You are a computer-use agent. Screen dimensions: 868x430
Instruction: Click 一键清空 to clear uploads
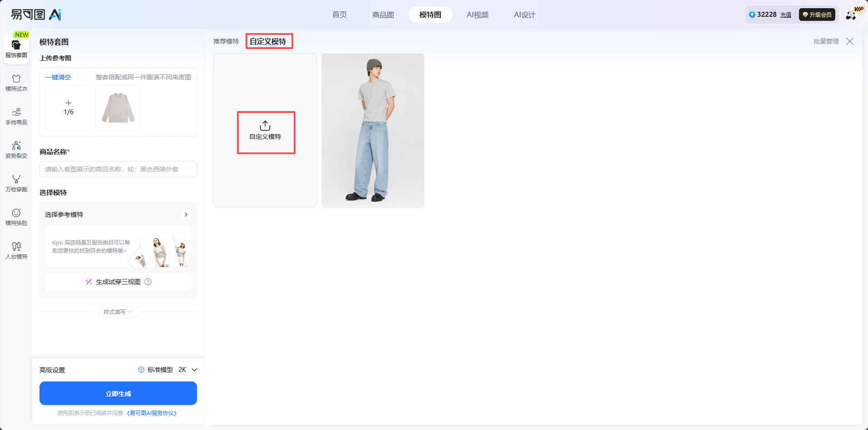click(x=58, y=77)
